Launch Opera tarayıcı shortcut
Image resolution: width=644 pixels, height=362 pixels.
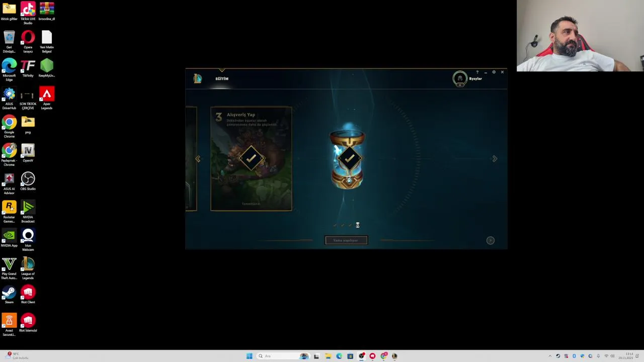pyautogui.click(x=28, y=42)
